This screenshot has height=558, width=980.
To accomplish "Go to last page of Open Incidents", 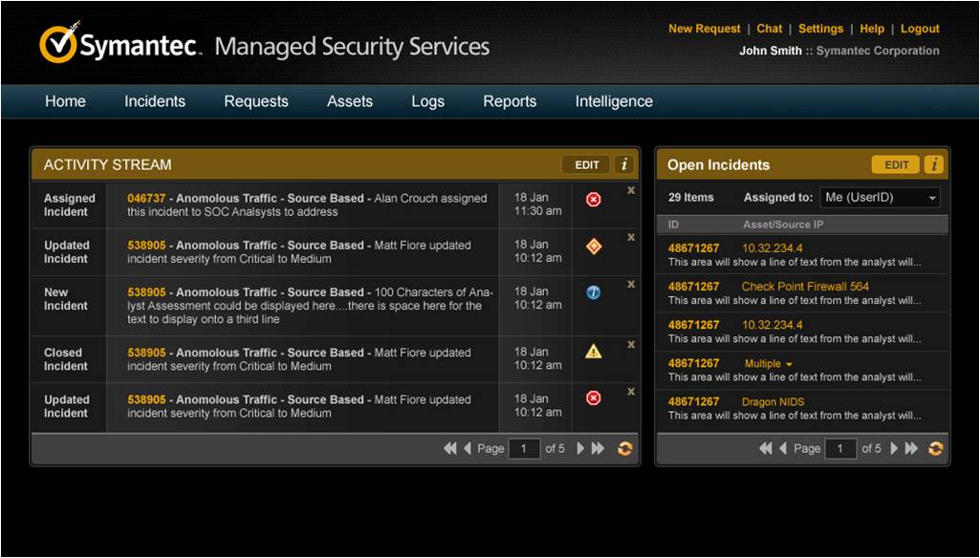I will pyautogui.click(x=912, y=448).
